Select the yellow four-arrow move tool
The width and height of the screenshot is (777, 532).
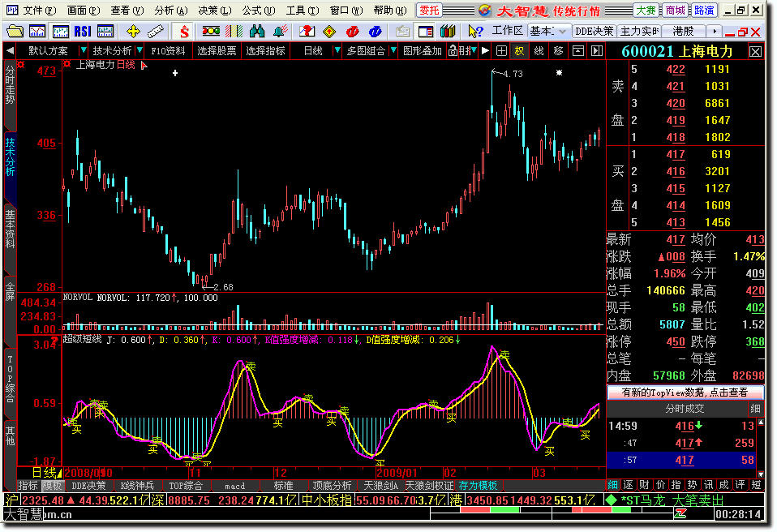click(x=133, y=32)
